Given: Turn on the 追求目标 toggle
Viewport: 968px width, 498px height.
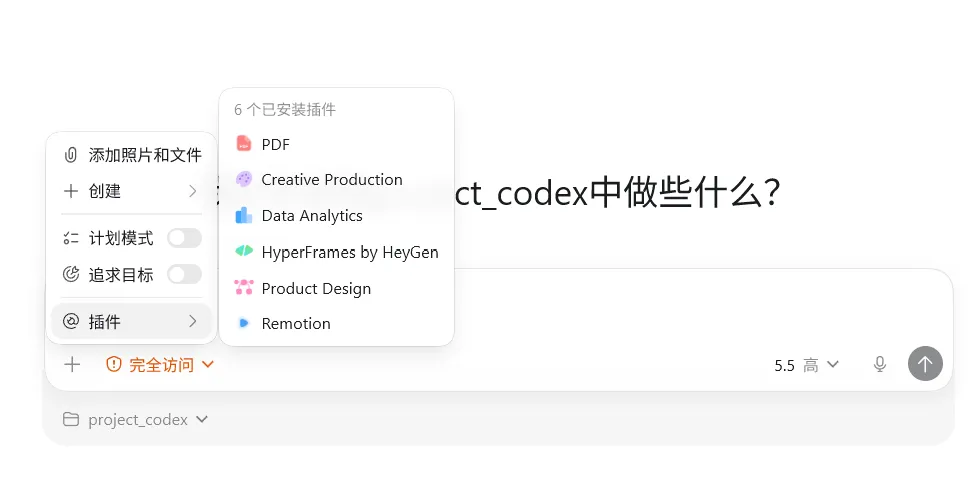Looking at the screenshot, I should pyautogui.click(x=185, y=274).
